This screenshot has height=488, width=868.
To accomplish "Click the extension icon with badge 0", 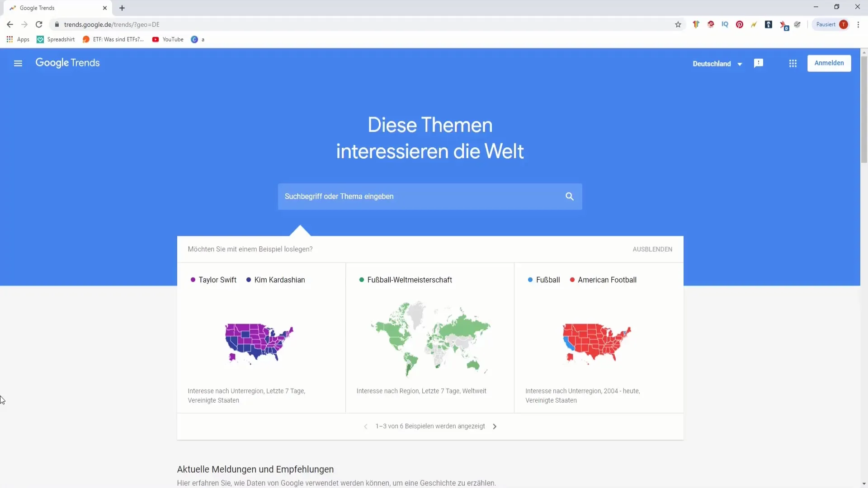I will pyautogui.click(x=783, y=25).
